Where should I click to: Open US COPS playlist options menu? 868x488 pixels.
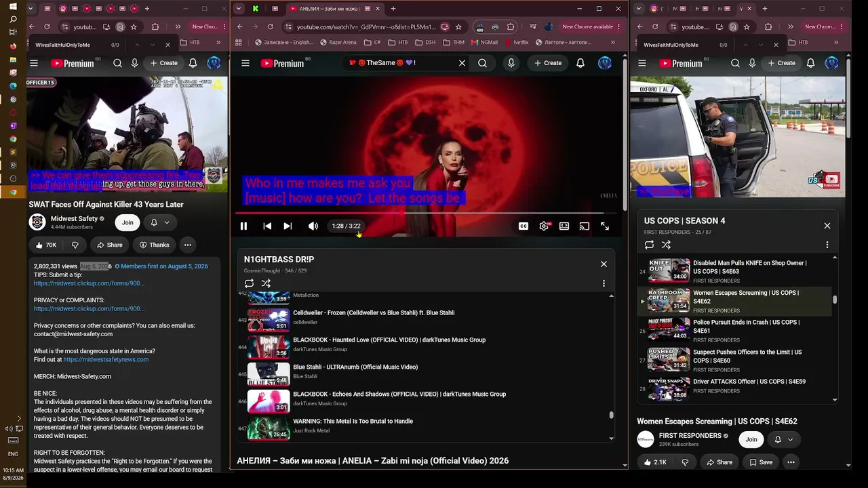click(x=827, y=245)
